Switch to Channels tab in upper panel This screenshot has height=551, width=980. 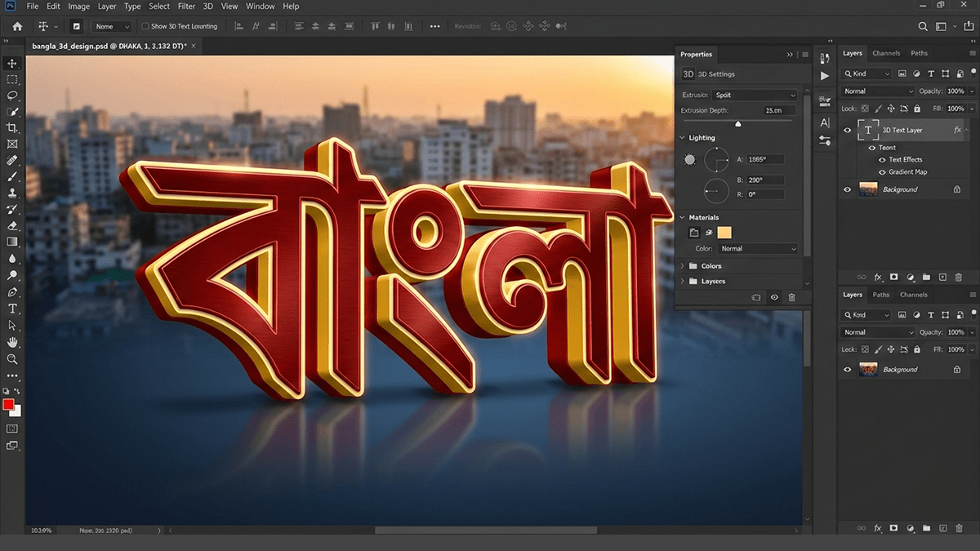pyautogui.click(x=886, y=53)
